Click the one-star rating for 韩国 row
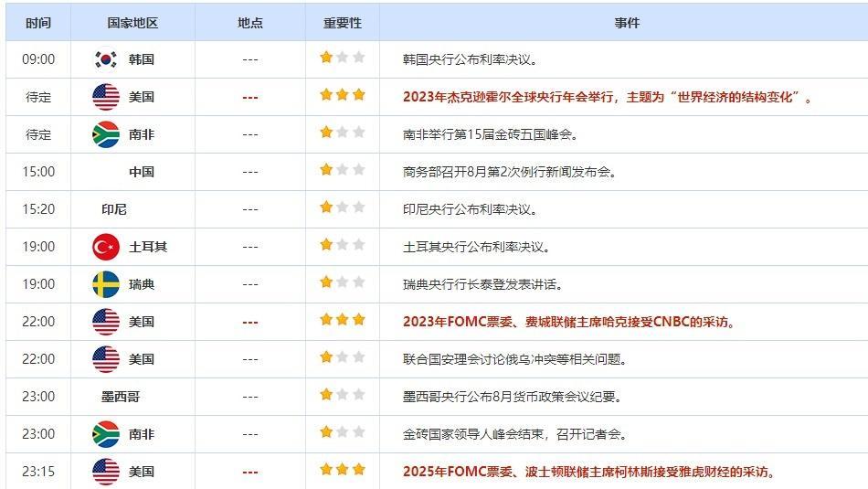Image resolution: width=868 pixels, height=489 pixels. pyautogui.click(x=342, y=58)
